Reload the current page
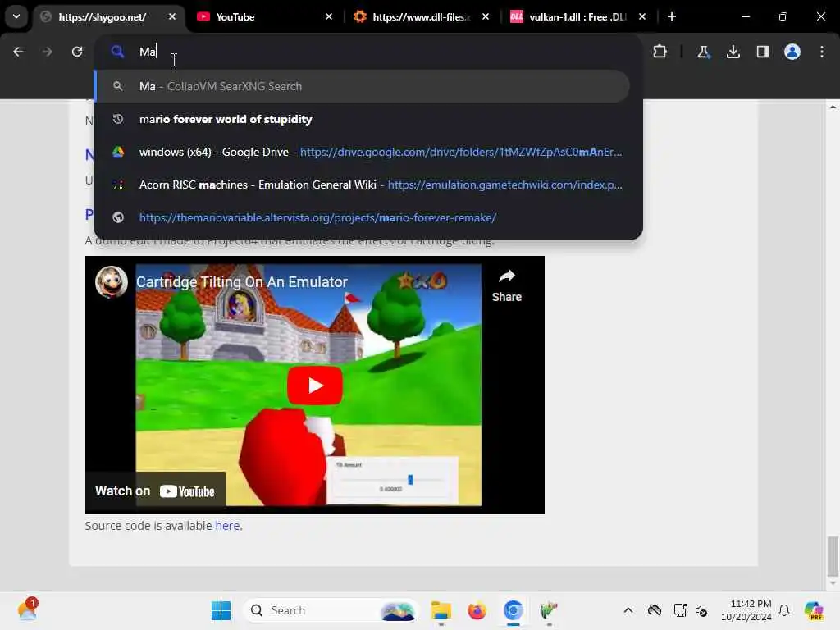840x630 pixels. (x=77, y=52)
